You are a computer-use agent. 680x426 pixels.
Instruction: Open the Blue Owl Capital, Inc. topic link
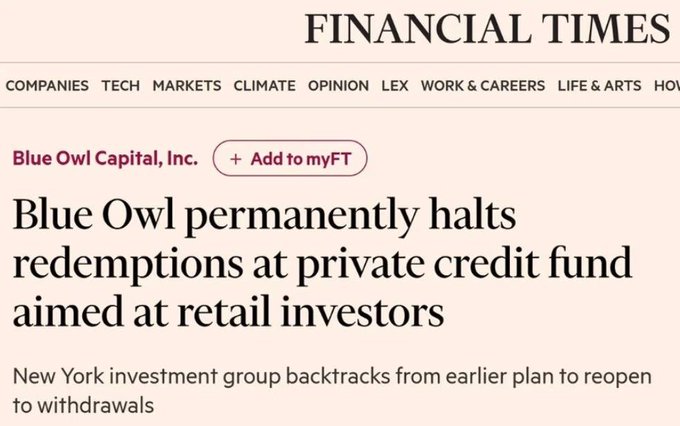coord(105,159)
